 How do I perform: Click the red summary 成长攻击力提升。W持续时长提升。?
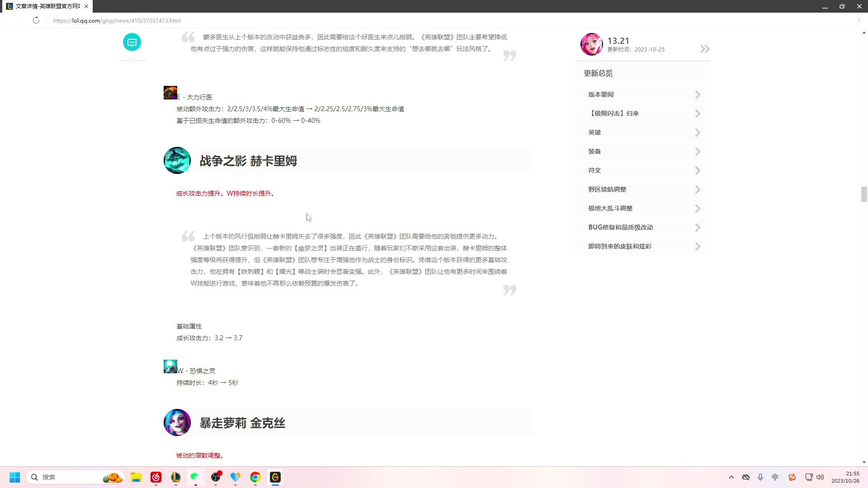pyautogui.click(x=226, y=193)
